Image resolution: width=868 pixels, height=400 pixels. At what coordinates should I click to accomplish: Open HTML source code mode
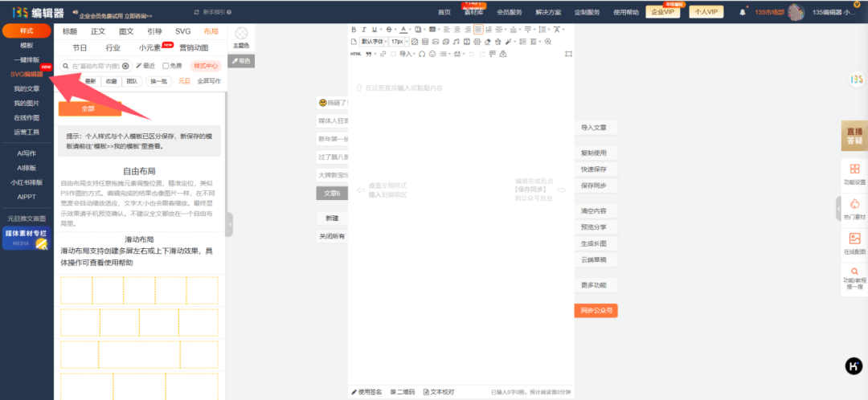coord(356,54)
